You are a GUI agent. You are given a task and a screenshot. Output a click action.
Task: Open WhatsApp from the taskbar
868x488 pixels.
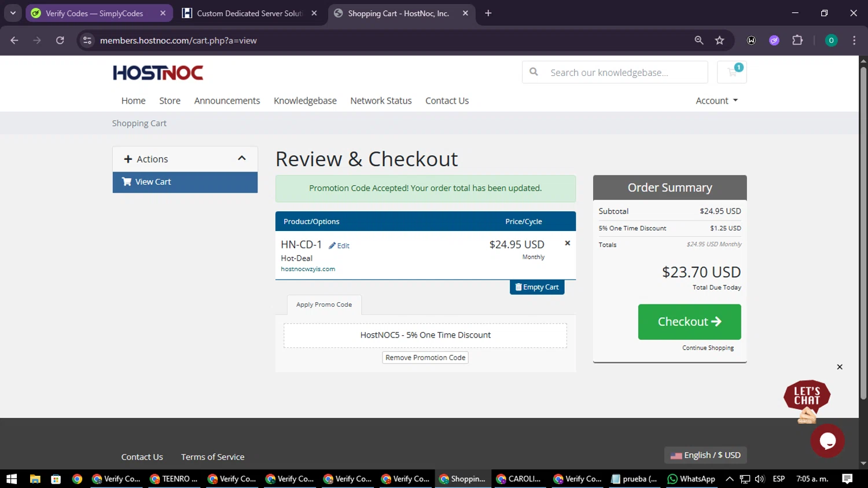pos(691,479)
